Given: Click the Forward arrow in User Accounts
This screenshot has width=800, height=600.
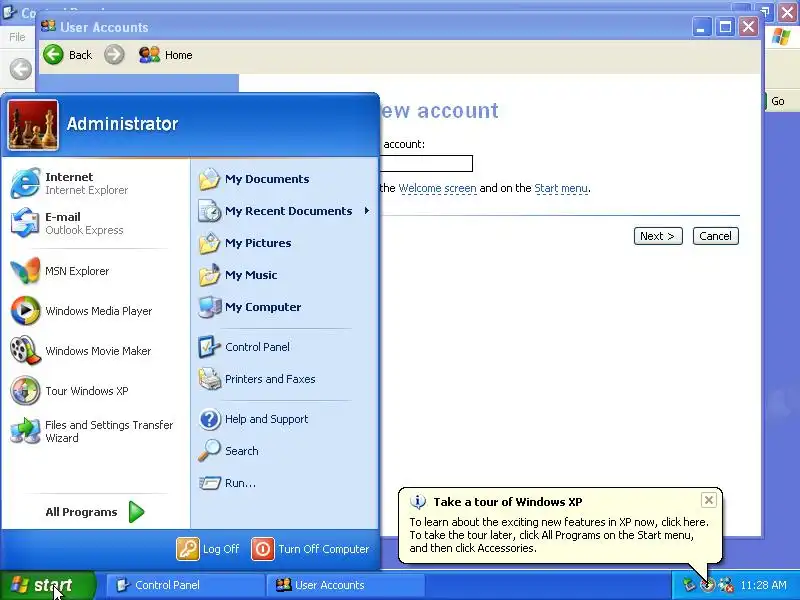Looking at the screenshot, I should click(114, 55).
